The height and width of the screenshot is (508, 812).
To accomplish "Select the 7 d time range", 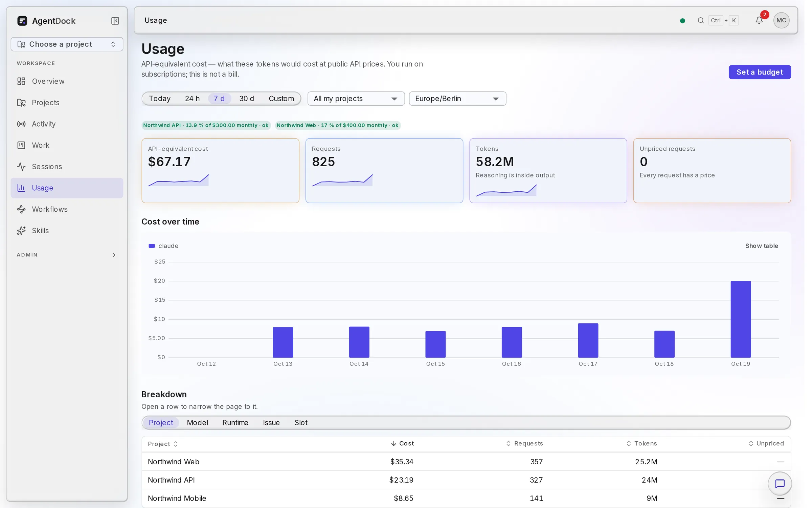I will coord(219,99).
